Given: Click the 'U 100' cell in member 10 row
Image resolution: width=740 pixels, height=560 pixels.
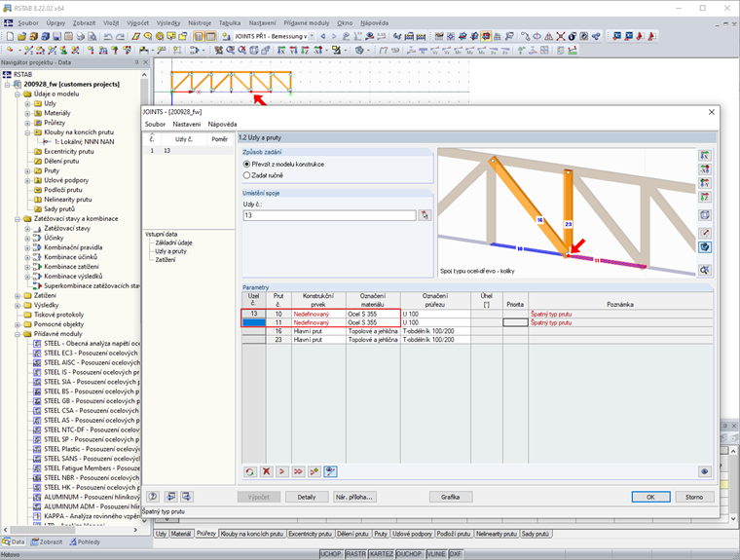Looking at the screenshot, I should 435,314.
